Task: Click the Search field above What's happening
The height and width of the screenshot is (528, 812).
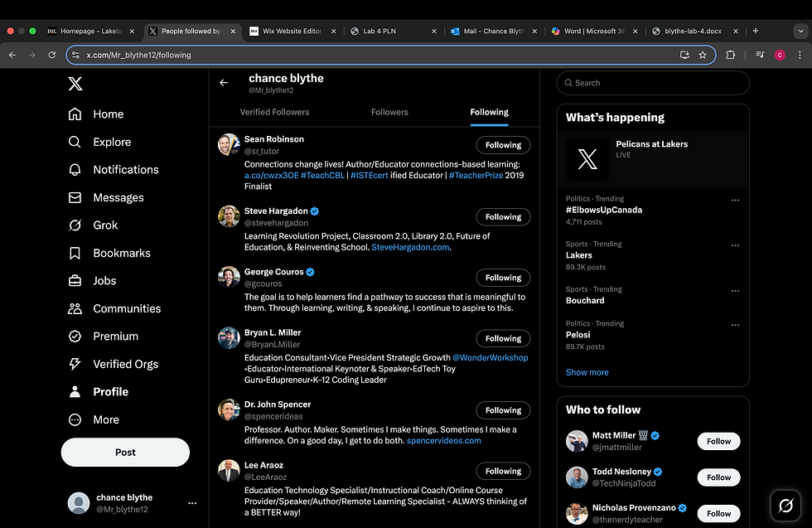Action: point(652,83)
